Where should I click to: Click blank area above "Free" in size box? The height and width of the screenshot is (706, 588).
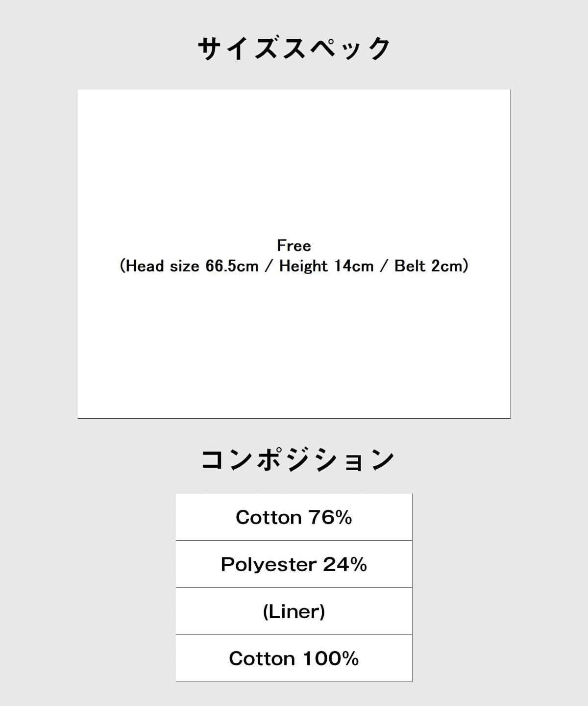pos(294,162)
